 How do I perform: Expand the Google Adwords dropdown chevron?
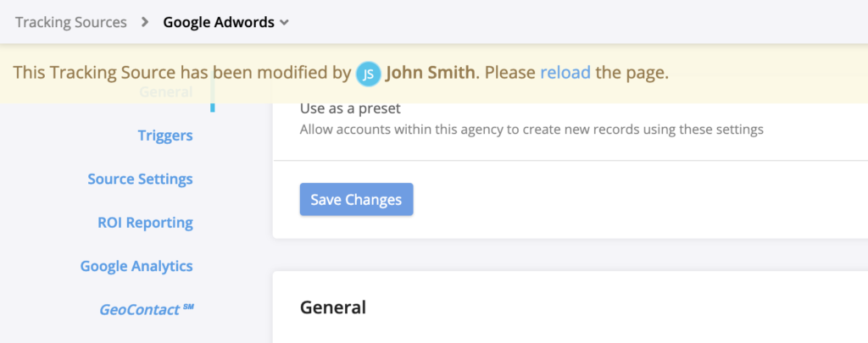click(285, 23)
